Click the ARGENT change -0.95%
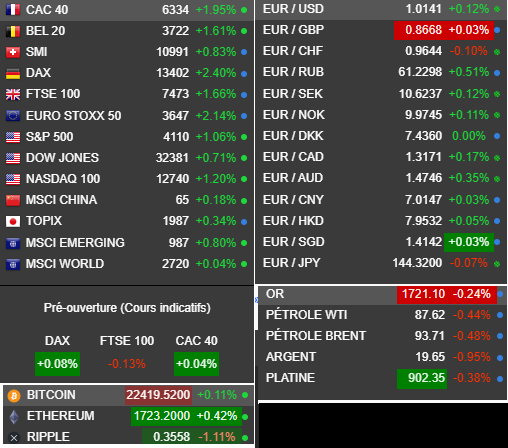Screen dimensions: 508x448 coord(472,357)
